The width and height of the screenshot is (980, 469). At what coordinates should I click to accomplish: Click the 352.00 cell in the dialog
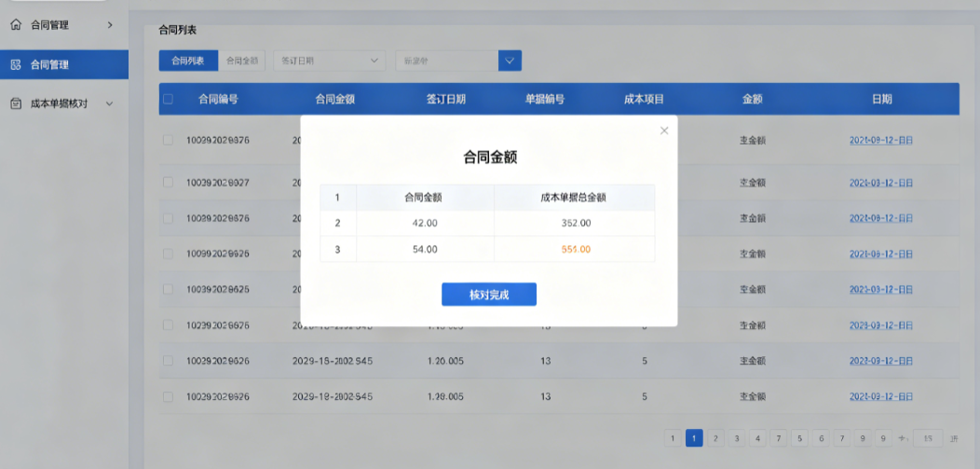click(576, 223)
